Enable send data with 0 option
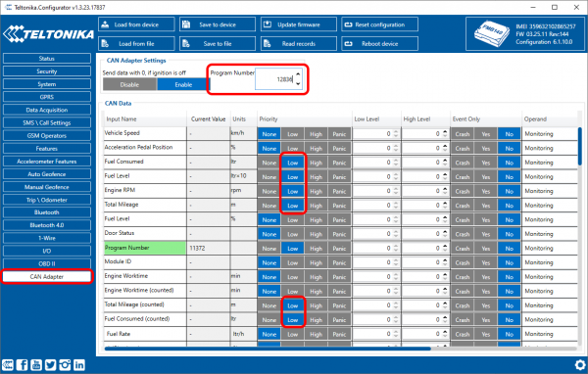This screenshot has height=374, width=588. coord(183,85)
